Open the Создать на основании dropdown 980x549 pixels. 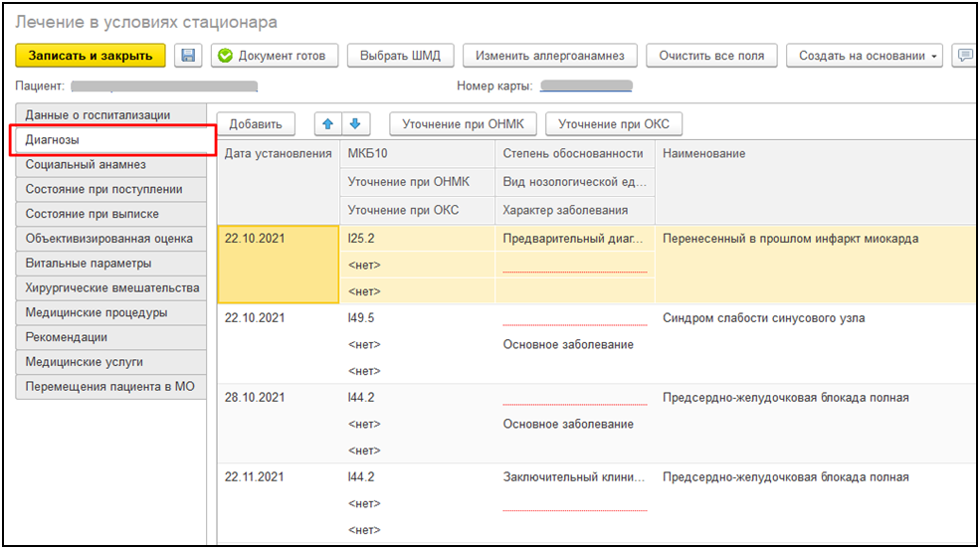869,56
